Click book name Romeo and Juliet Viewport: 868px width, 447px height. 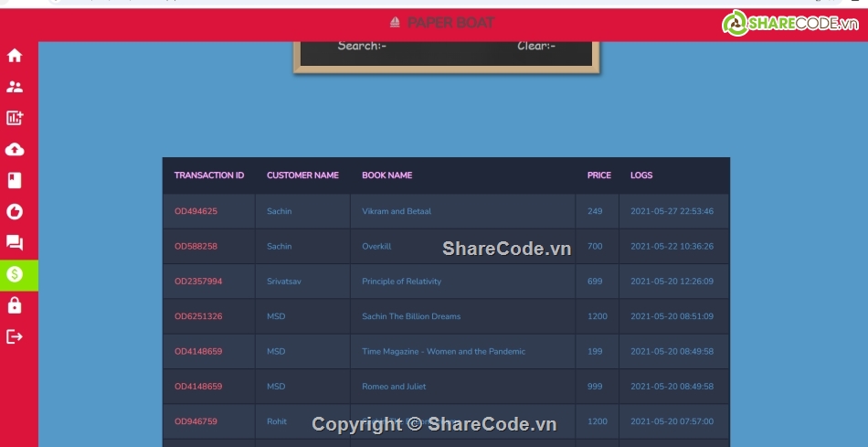click(x=394, y=386)
